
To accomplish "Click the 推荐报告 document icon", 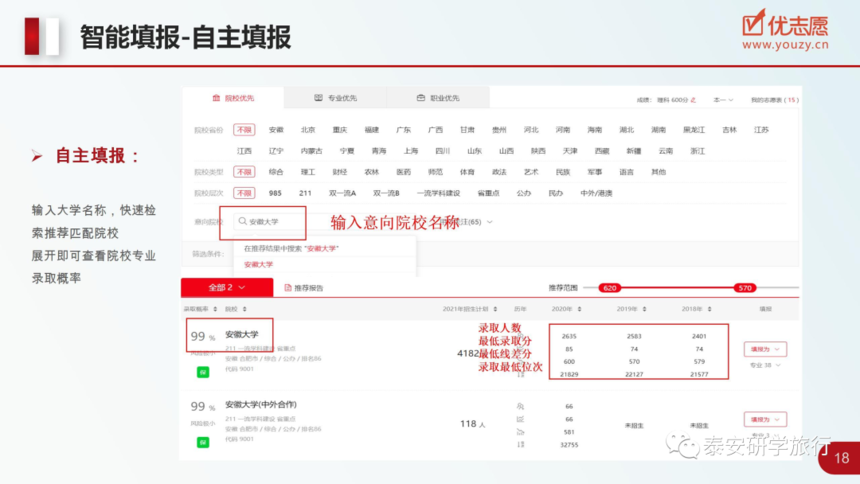I will (x=288, y=288).
